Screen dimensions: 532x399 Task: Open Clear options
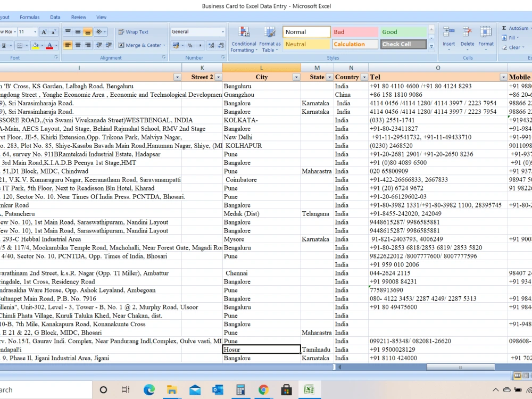(x=513, y=47)
